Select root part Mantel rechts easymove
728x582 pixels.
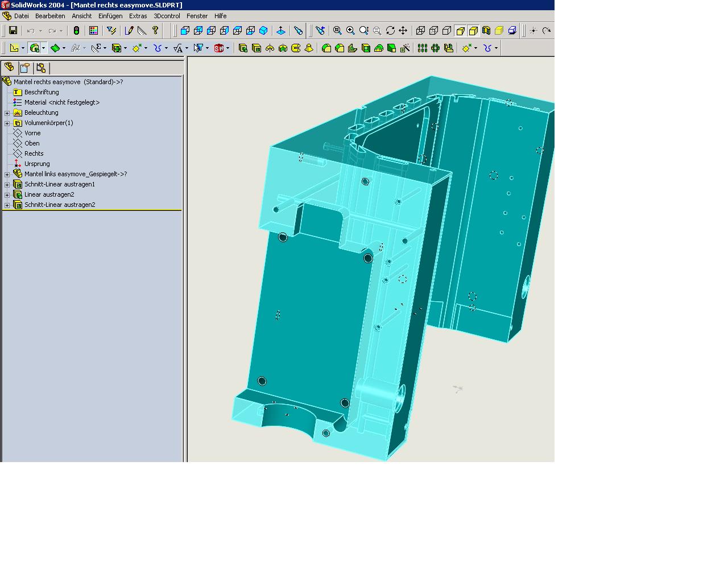[x=68, y=82]
